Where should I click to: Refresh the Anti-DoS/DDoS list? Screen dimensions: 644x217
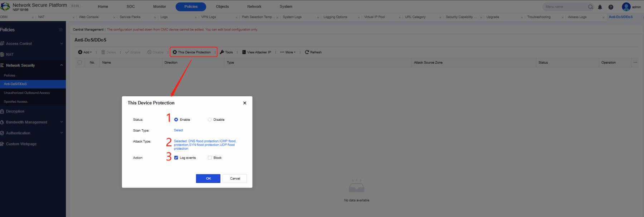point(313,52)
